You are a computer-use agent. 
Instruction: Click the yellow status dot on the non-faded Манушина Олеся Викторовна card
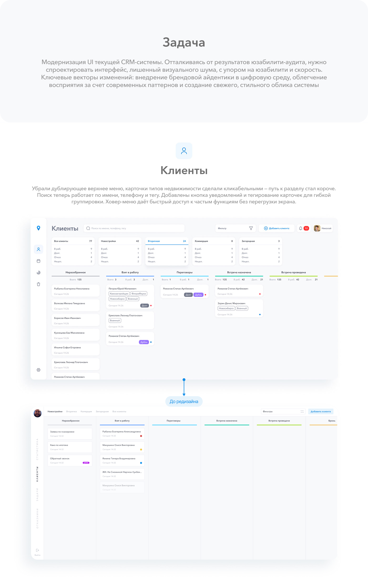[141, 450]
